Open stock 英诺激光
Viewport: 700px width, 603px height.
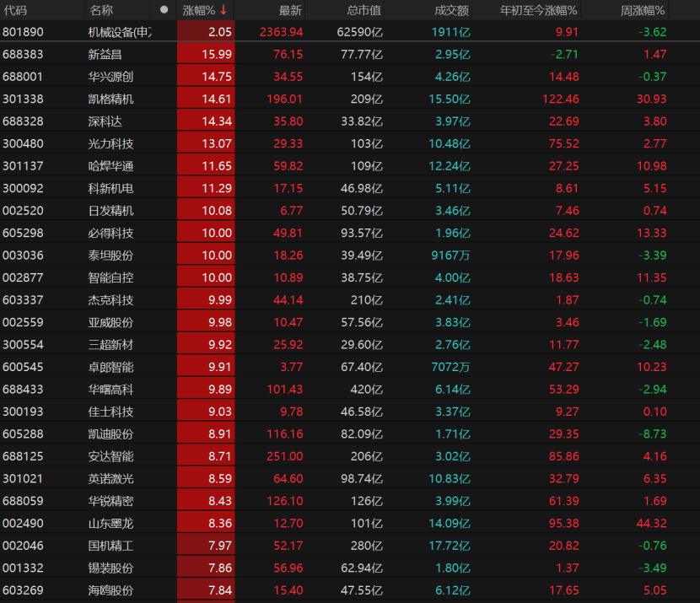click(x=110, y=478)
